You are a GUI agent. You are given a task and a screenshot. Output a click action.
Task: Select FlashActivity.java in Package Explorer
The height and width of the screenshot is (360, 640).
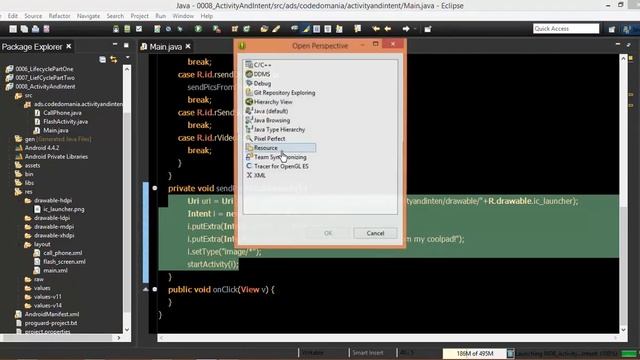[61, 122]
